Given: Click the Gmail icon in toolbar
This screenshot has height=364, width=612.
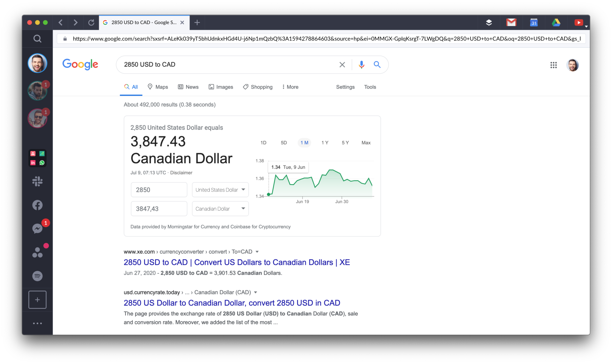Looking at the screenshot, I should pos(511,22).
